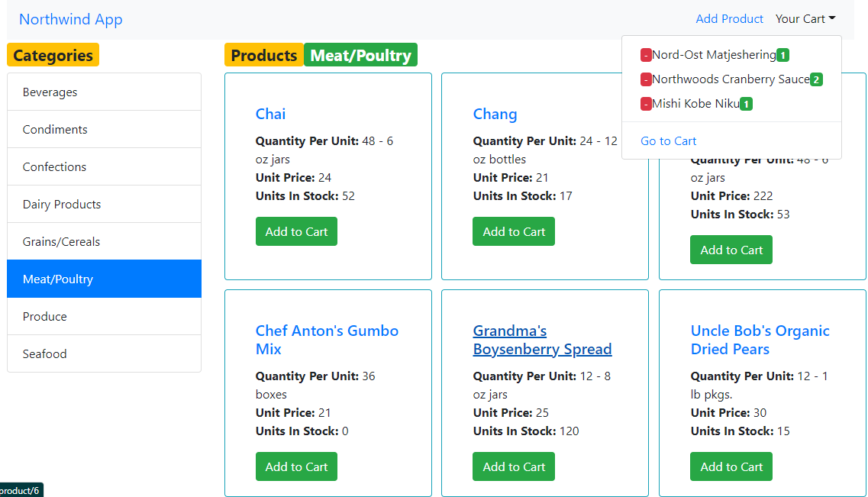Open Uncle Bob's Organic Dried Pears details
Screen dimensions: 868x497
click(x=760, y=340)
